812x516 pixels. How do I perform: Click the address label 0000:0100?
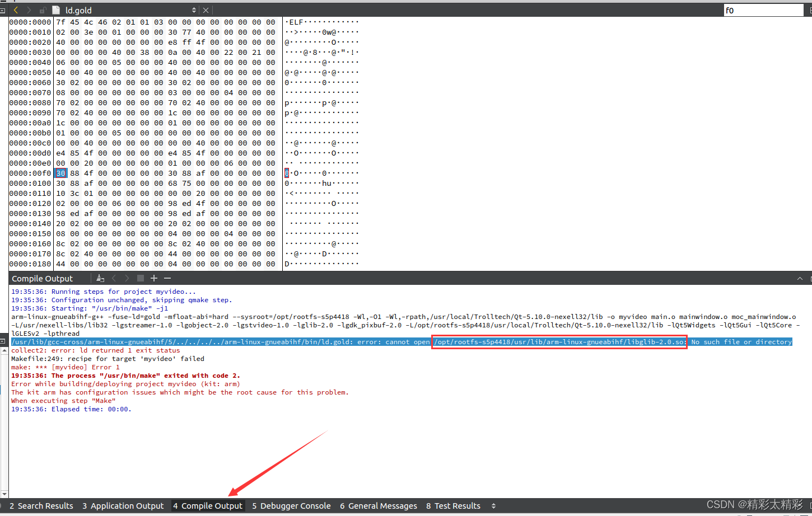tap(30, 183)
